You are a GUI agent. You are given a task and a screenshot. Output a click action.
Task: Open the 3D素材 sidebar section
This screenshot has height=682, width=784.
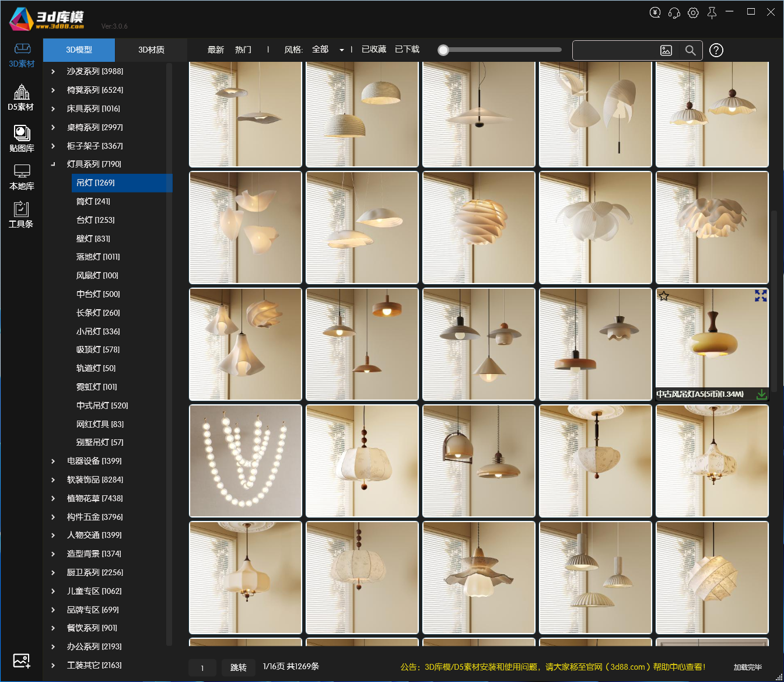(22, 55)
